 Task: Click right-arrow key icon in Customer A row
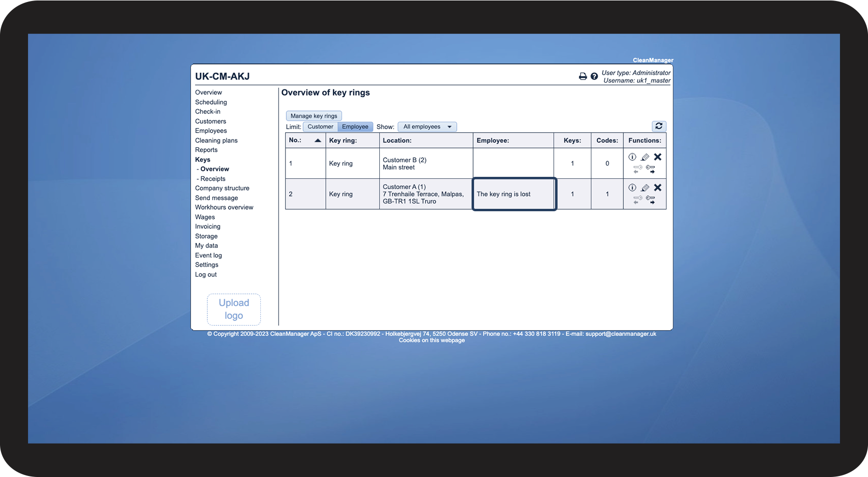(650, 199)
